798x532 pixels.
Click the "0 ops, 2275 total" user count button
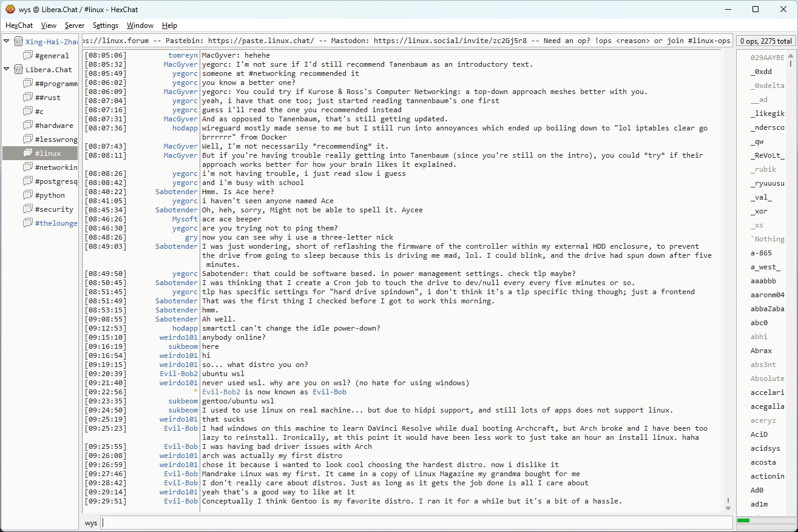point(766,41)
